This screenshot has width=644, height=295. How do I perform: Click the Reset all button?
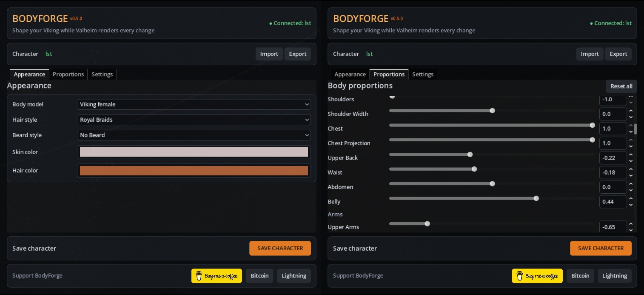pos(621,86)
